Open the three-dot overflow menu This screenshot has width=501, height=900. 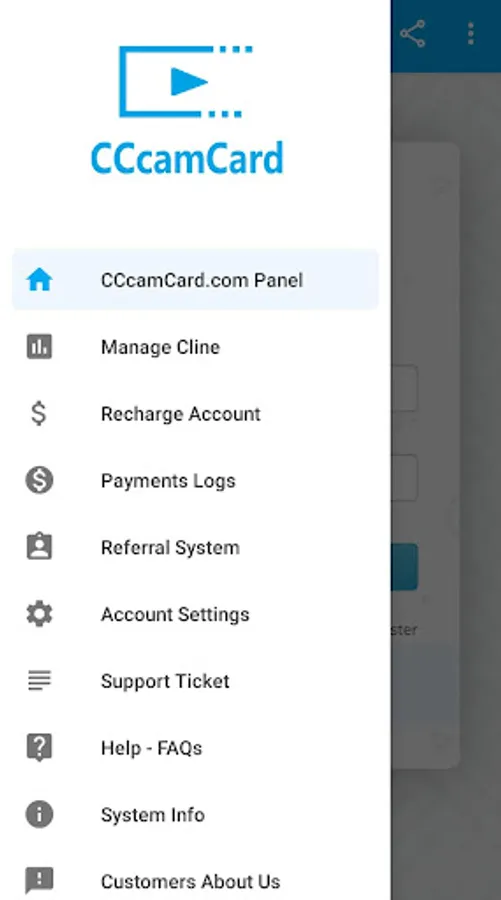pos(471,33)
